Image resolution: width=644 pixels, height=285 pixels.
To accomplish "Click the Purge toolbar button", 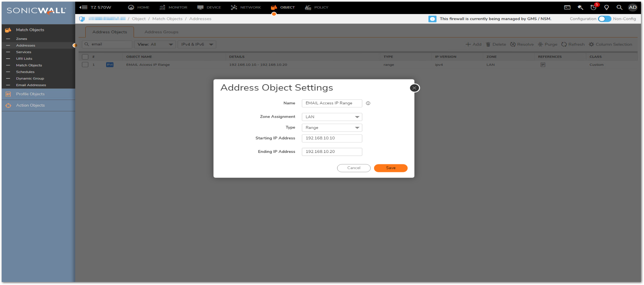I will 547,44.
